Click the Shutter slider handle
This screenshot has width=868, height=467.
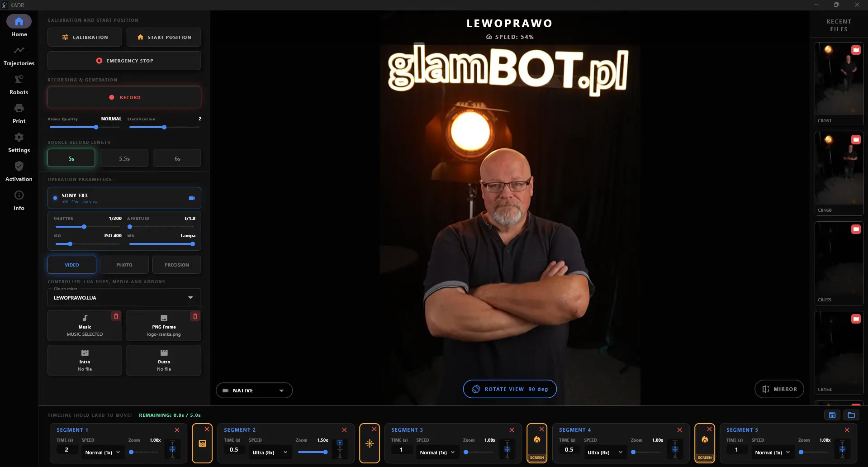click(x=84, y=227)
